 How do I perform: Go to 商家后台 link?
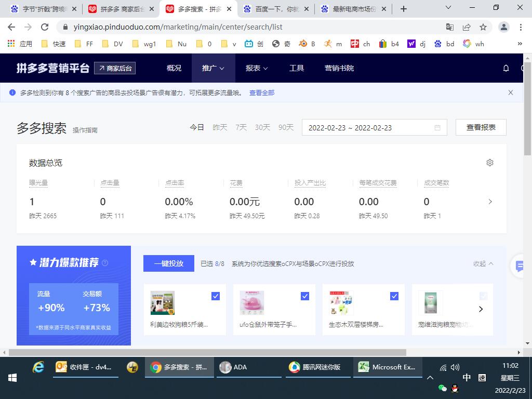pyautogui.click(x=115, y=68)
